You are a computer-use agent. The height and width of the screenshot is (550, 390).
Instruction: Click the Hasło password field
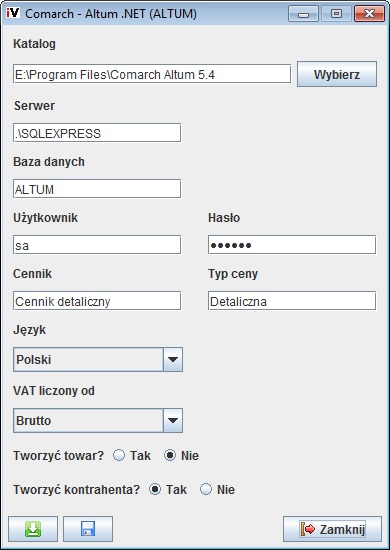pos(292,245)
